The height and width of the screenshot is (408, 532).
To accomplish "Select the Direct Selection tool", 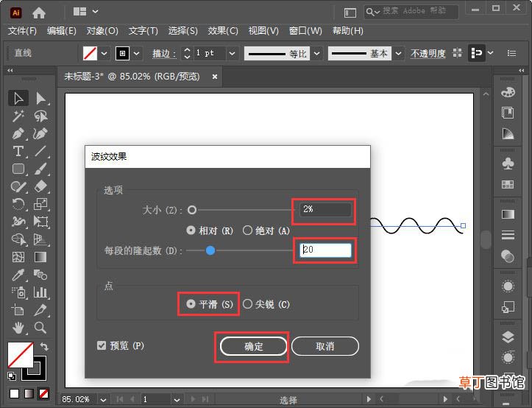I will [40, 99].
